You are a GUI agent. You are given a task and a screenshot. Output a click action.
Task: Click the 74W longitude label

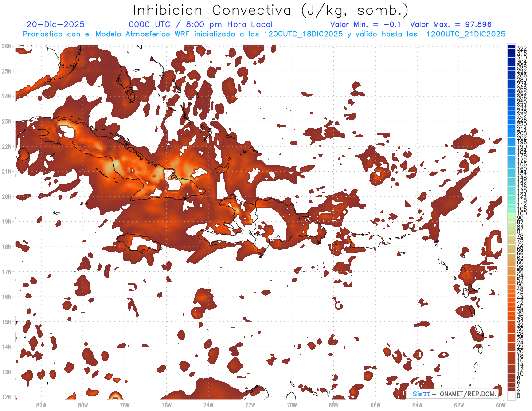click(x=208, y=405)
